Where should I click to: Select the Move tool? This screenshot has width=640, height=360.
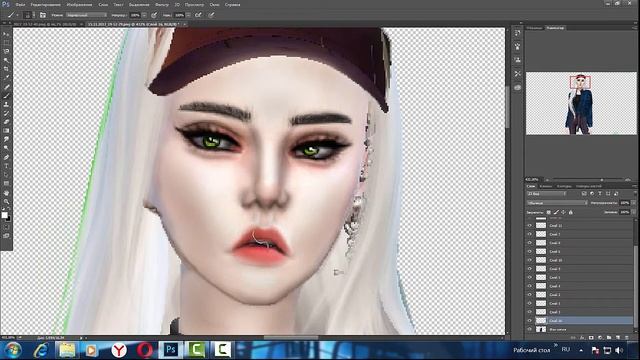6,34
